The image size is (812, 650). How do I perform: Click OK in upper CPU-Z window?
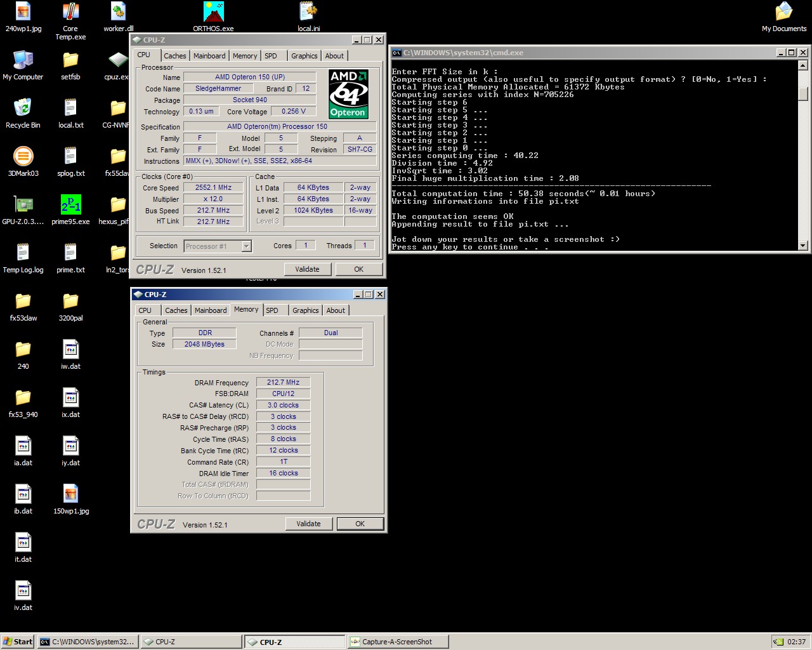(359, 269)
